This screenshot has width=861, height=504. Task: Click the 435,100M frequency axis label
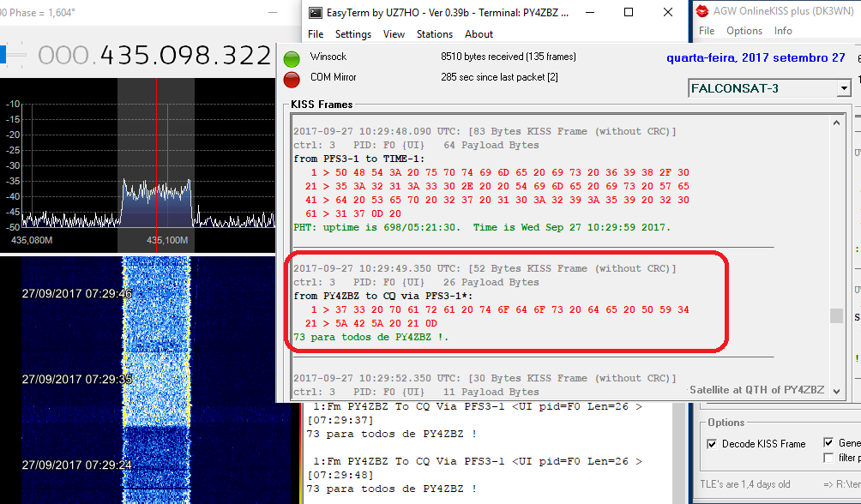click(x=167, y=241)
